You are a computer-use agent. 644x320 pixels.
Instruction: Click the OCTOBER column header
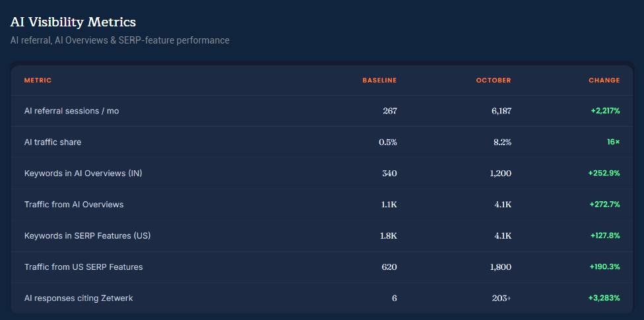(x=494, y=80)
